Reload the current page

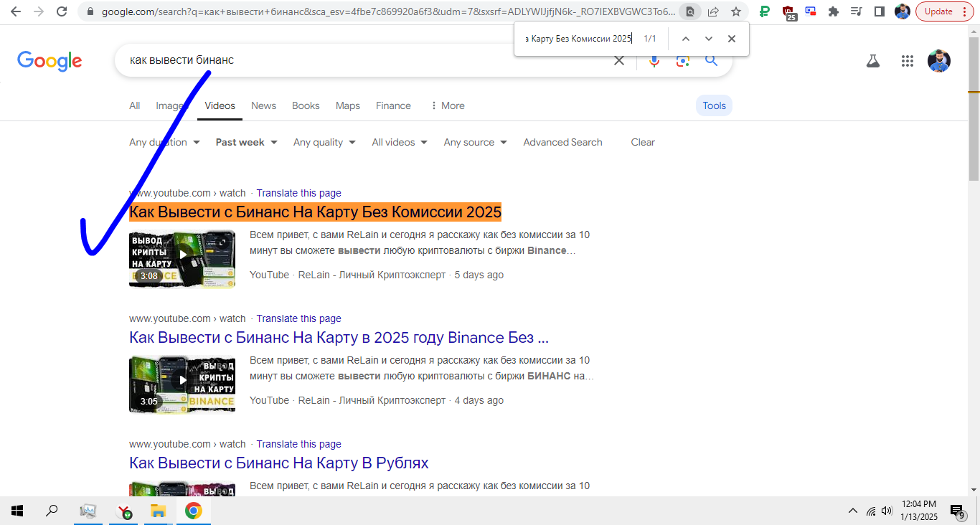click(62, 11)
